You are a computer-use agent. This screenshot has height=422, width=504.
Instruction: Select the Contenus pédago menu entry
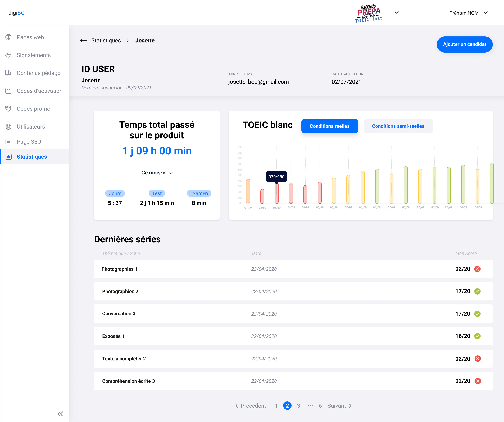coord(38,73)
